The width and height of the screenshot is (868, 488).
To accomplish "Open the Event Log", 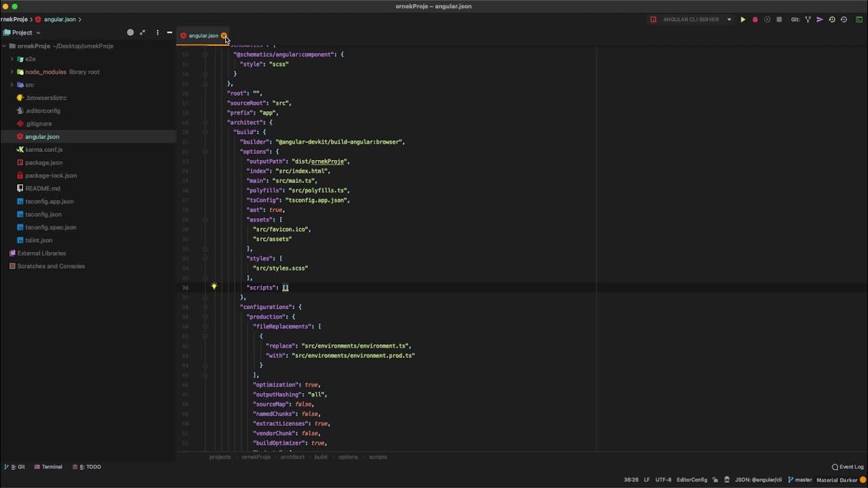I will click(848, 467).
